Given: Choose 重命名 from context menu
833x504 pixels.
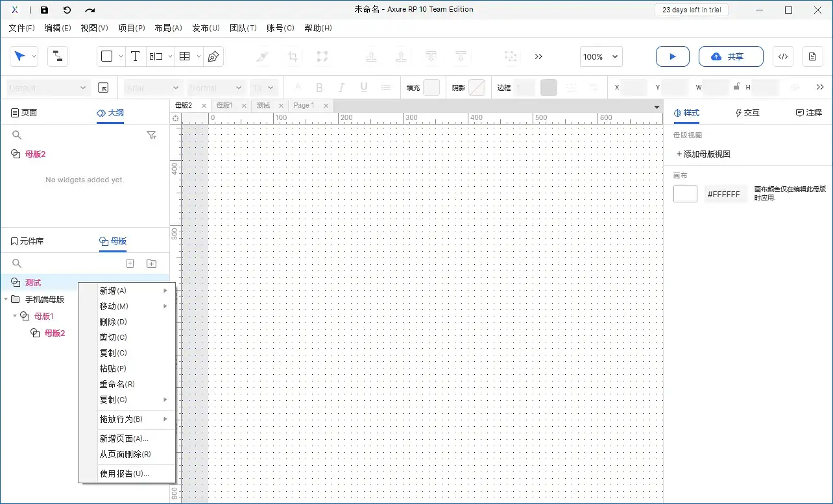Looking at the screenshot, I should point(117,384).
